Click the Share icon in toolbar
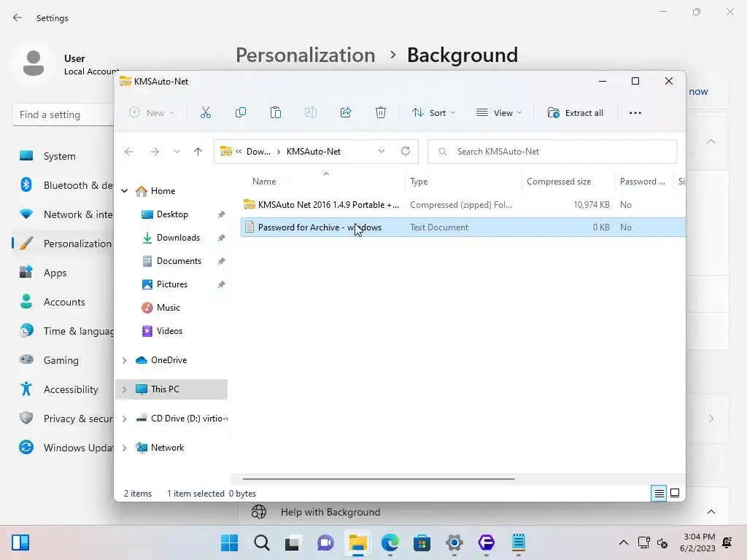Viewport: 747px width, 560px height. tap(346, 113)
